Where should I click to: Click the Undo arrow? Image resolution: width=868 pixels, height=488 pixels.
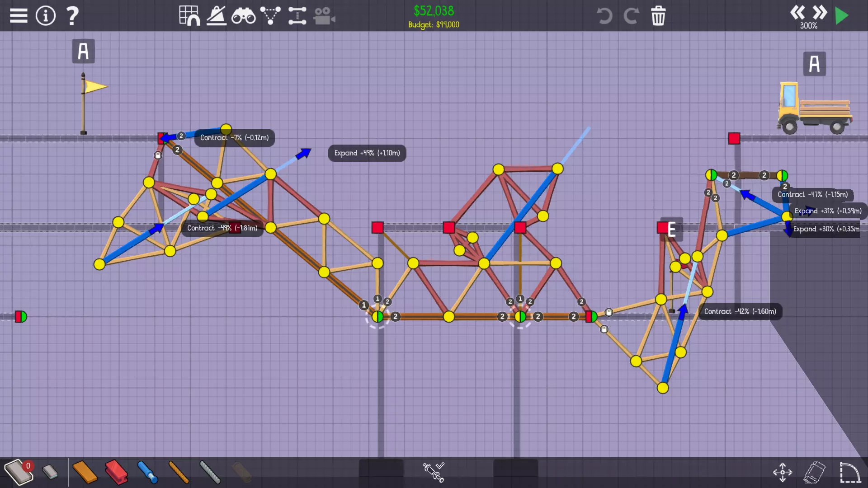pyautogui.click(x=604, y=16)
